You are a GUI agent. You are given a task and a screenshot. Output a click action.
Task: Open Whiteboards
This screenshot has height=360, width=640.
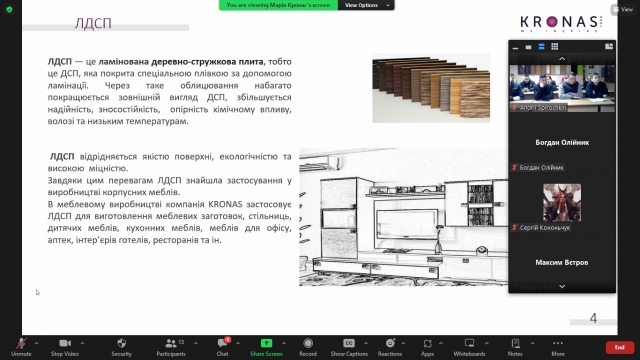coord(469,347)
